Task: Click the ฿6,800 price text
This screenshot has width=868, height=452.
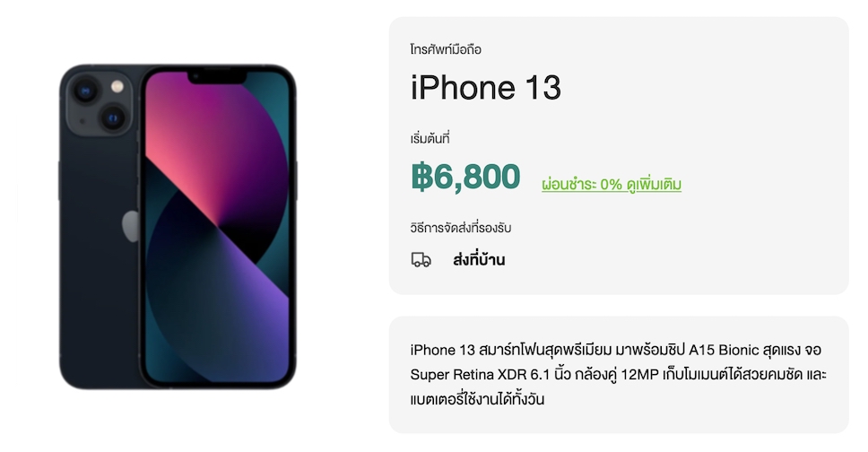Action: tap(465, 177)
